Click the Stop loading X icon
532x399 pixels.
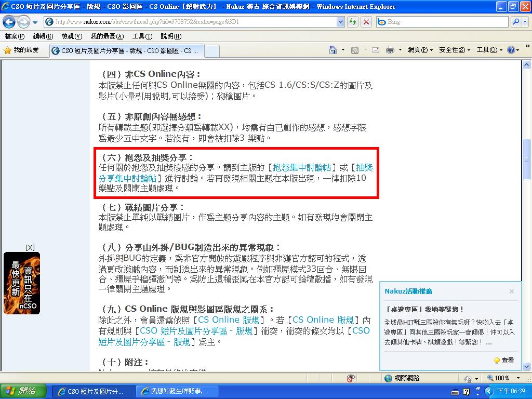point(366,22)
